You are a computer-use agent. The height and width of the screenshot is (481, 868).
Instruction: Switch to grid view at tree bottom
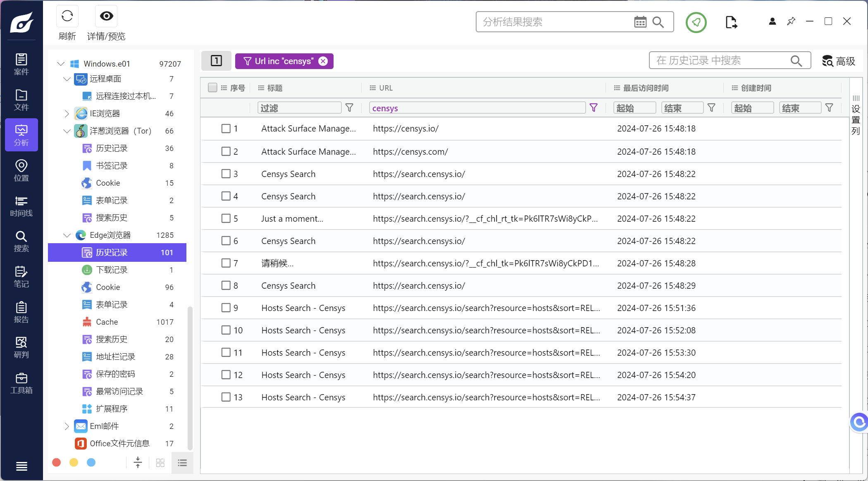tap(160, 463)
